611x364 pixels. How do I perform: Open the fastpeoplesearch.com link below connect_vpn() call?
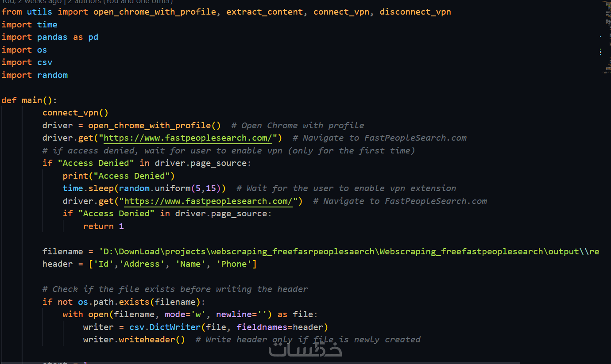point(188,138)
